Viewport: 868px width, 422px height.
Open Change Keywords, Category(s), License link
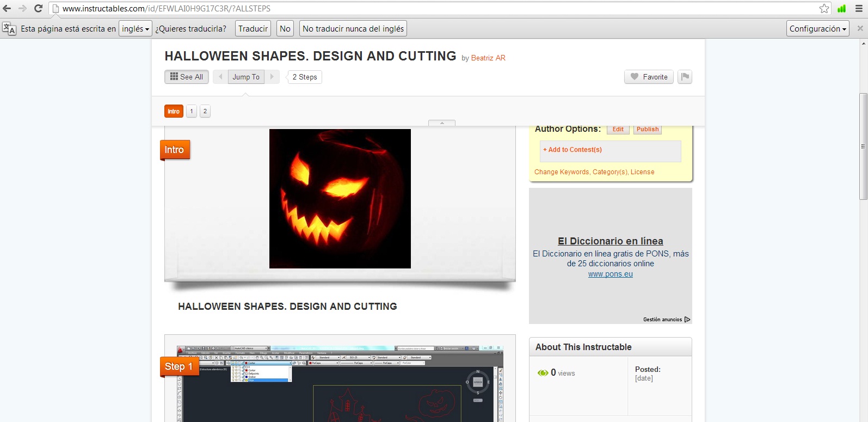point(594,172)
